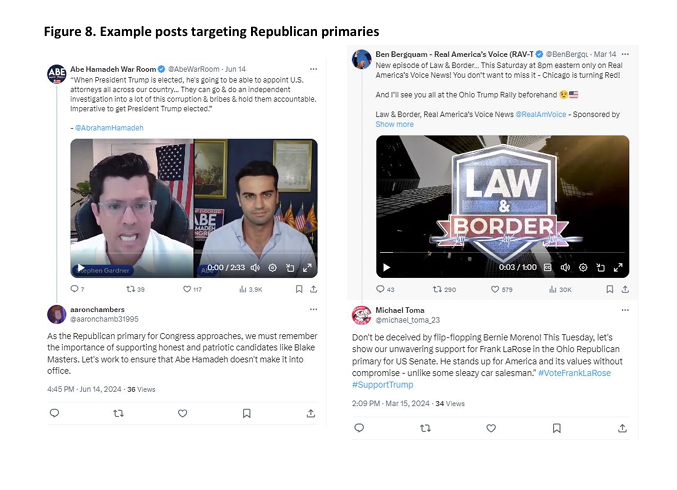
Task: Mute the Law & Border video volume
Action: click(565, 268)
